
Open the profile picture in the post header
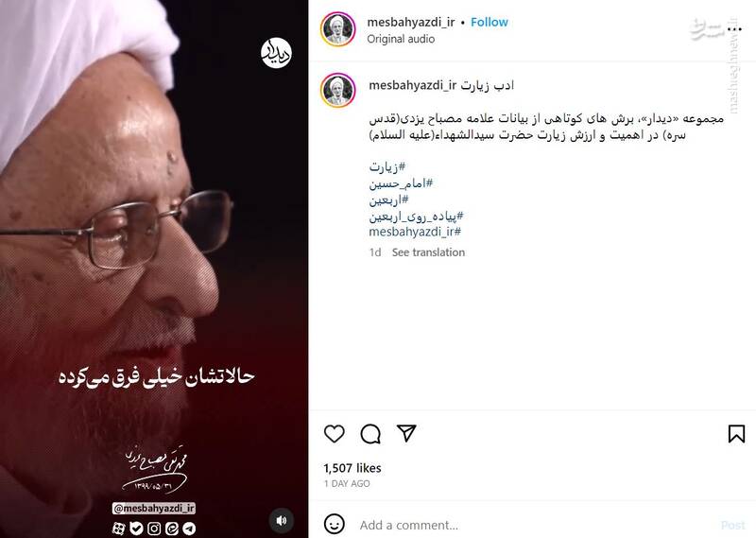(x=338, y=29)
